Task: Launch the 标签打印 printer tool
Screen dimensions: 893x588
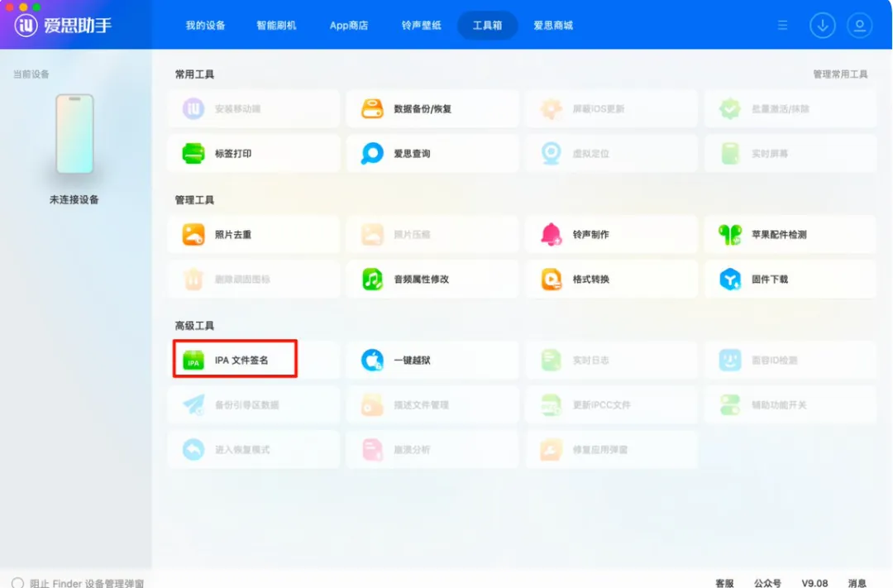Action: [254, 153]
